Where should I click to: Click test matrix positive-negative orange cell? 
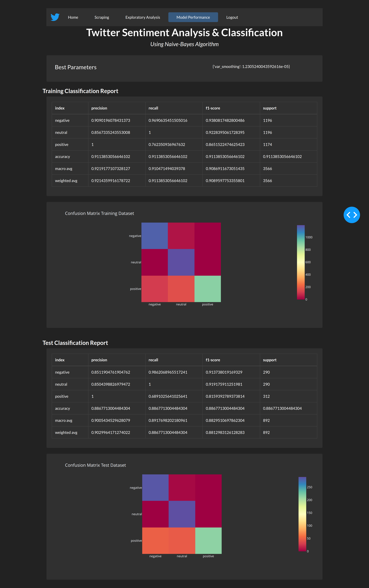[x=155, y=541]
